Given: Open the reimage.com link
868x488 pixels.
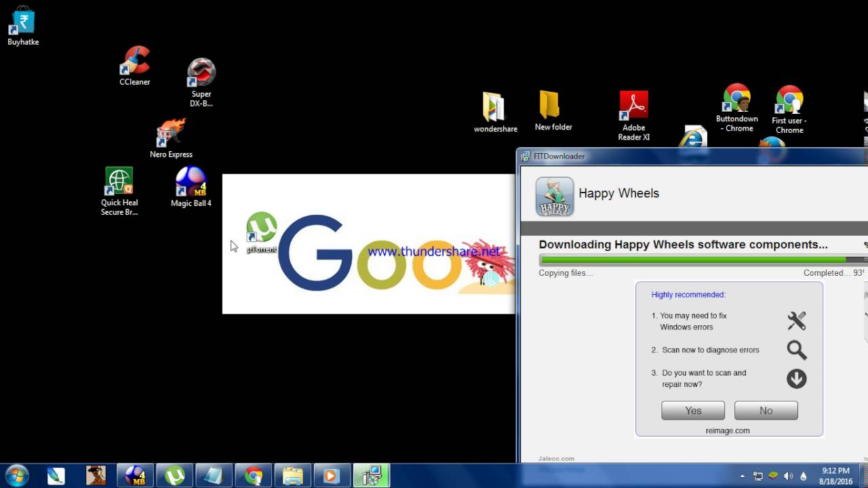Looking at the screenshot, I should [728, 430].
